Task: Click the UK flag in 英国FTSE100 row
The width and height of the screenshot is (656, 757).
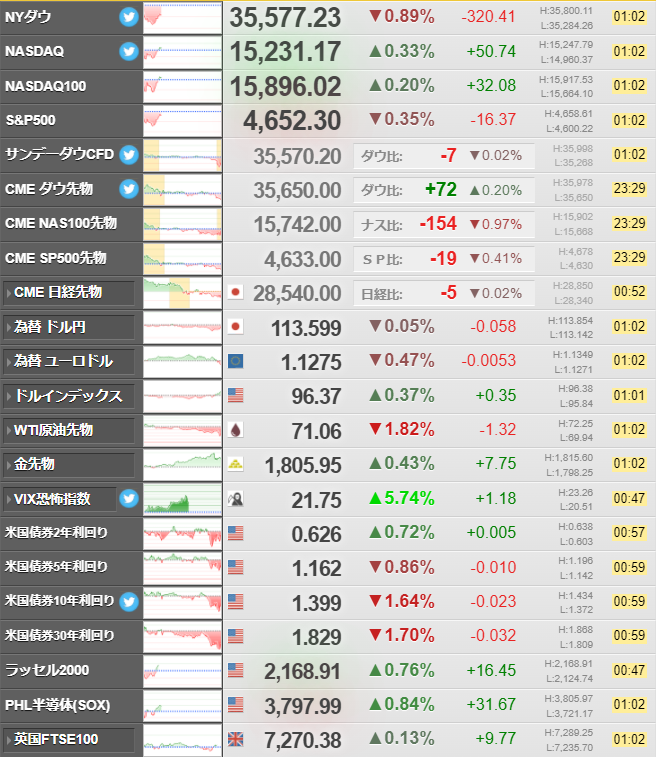Action: click(235, 739)
